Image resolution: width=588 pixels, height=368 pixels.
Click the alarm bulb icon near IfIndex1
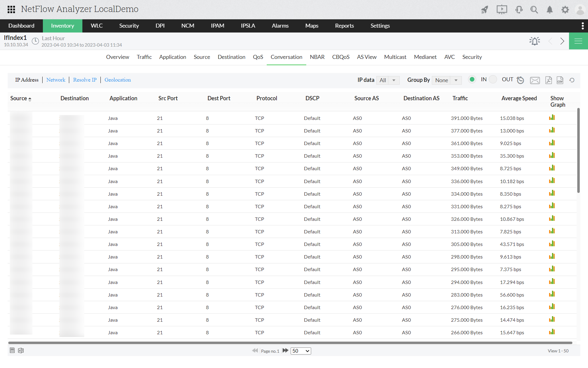534,41
